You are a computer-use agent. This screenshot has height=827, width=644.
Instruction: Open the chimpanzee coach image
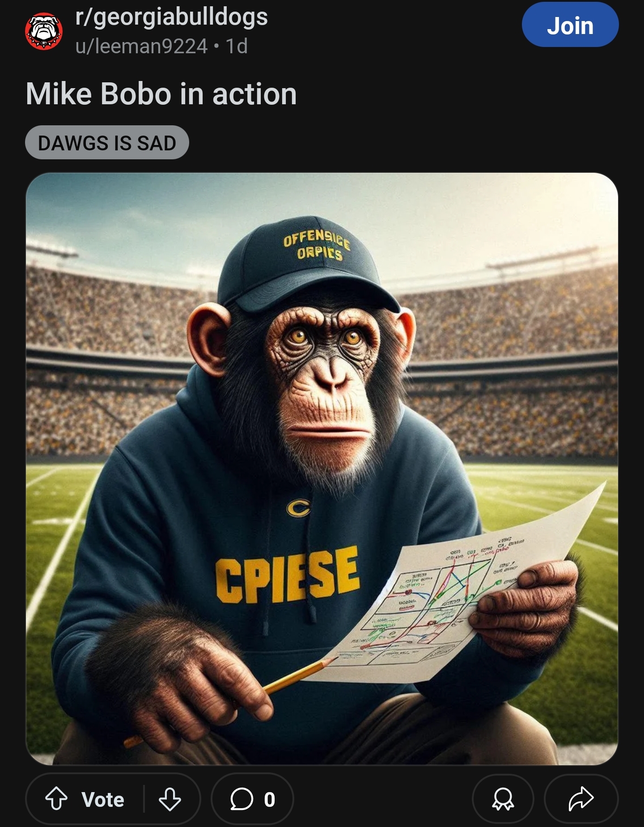(x=322, y=469)
